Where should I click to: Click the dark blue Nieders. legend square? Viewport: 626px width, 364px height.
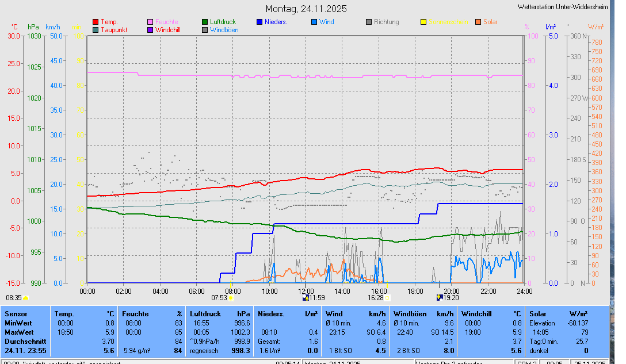[259, 22]
